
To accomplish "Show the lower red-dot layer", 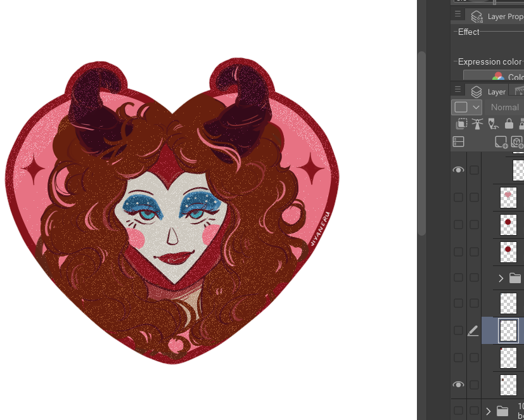I will tap(458, 251).
